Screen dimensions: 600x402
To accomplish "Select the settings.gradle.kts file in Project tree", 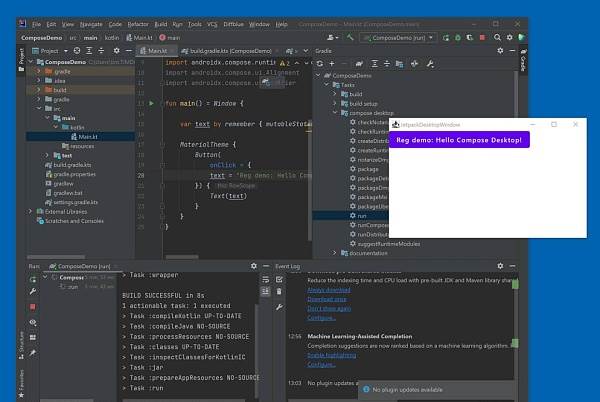I will (71, 202).
